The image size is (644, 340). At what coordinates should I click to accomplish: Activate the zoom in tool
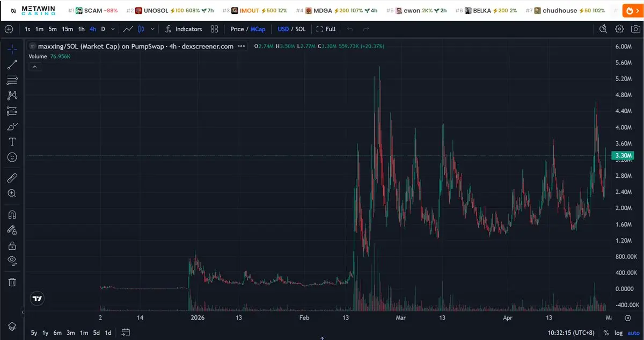(12, 193)
